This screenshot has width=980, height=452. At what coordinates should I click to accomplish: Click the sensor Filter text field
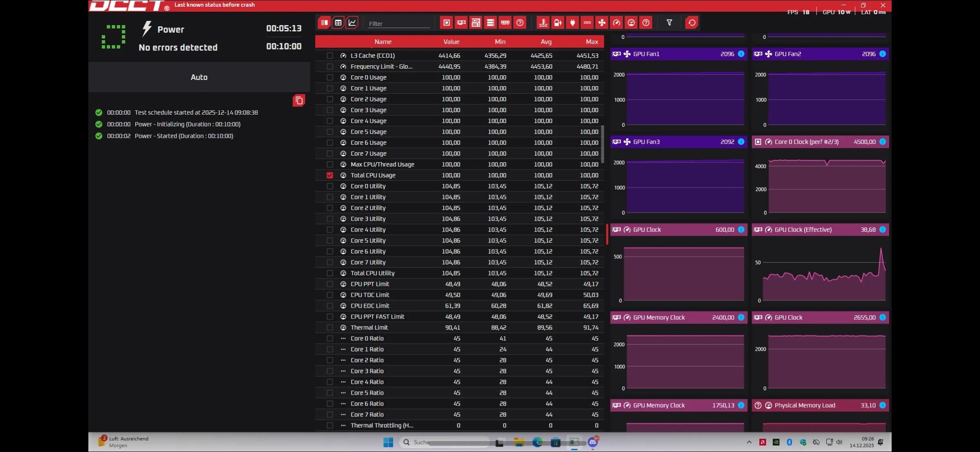[x=398, y=23]
